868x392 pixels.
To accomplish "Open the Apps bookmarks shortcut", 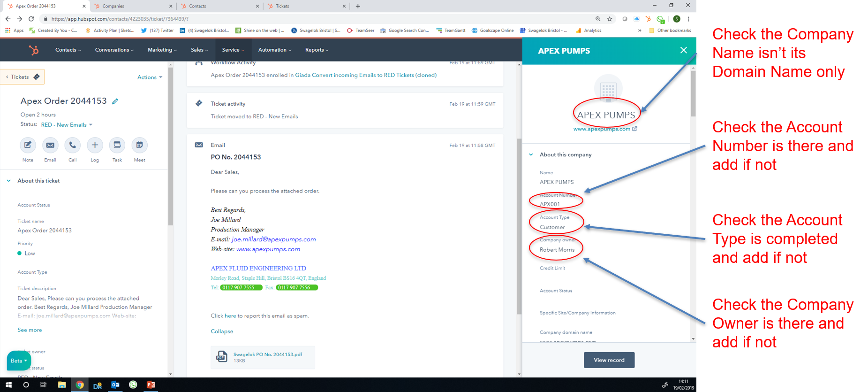I will [x=14, y=31].
